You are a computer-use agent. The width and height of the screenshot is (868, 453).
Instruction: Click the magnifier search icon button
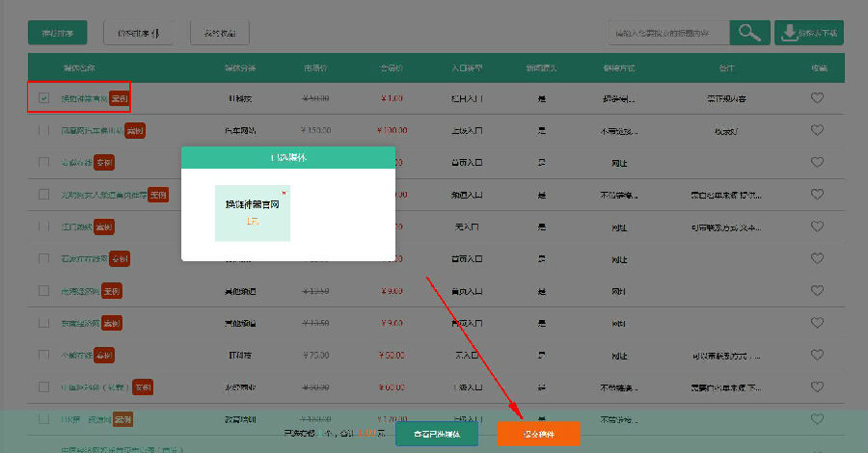point(749,33)
